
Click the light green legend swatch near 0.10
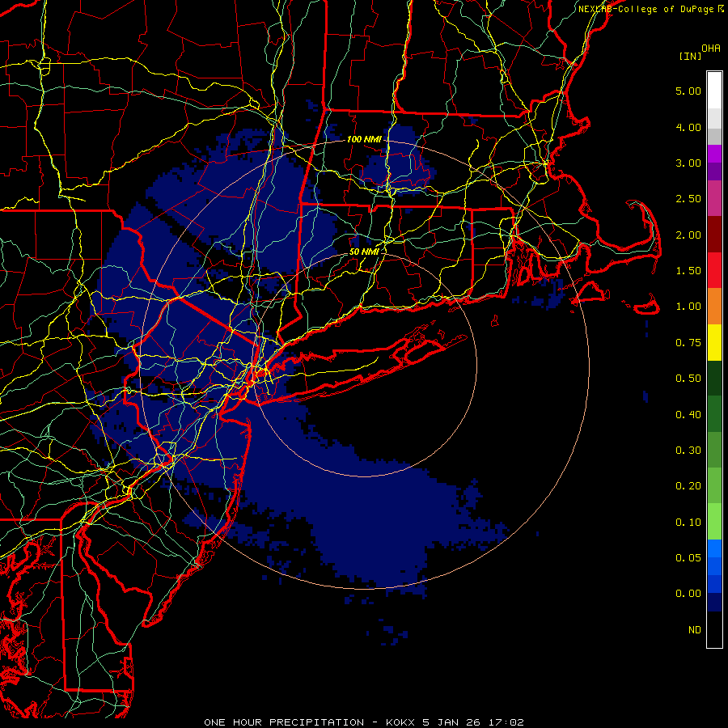click(x=714, y=522)
